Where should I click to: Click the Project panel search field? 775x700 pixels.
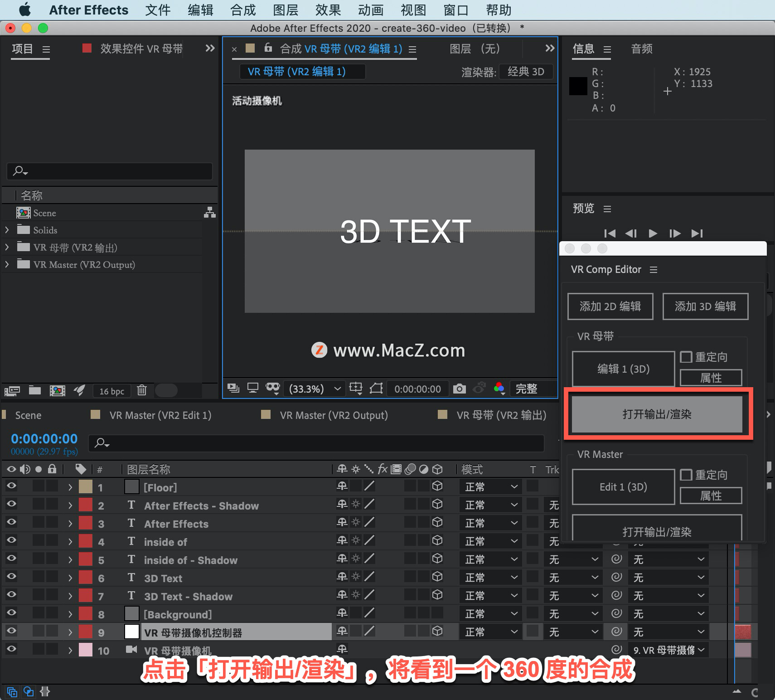110,171
